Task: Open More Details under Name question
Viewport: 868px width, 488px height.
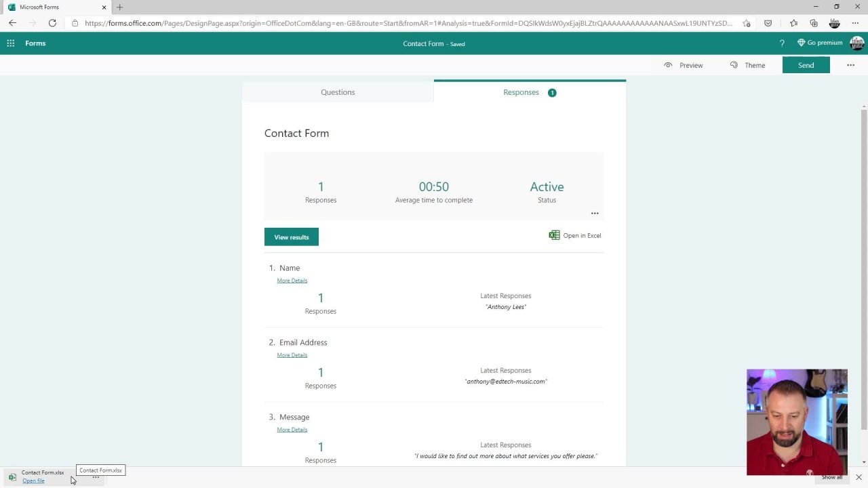Action: tap(292, 281)
